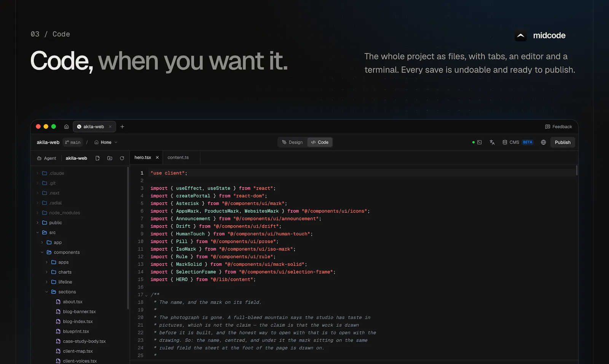The image size is (609, 364).
Task: Click the editor vertical scrollbar
Action: (x=577, y=170)
